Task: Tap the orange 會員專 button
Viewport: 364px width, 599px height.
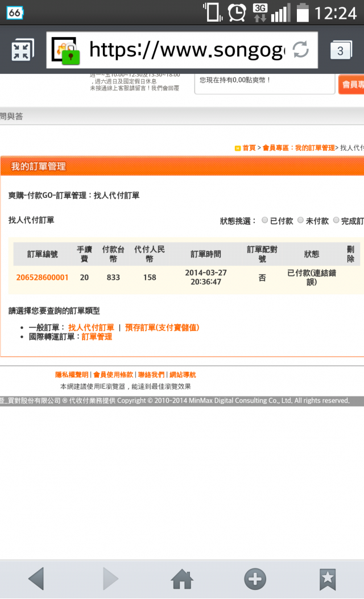Action: click(351, 84)
